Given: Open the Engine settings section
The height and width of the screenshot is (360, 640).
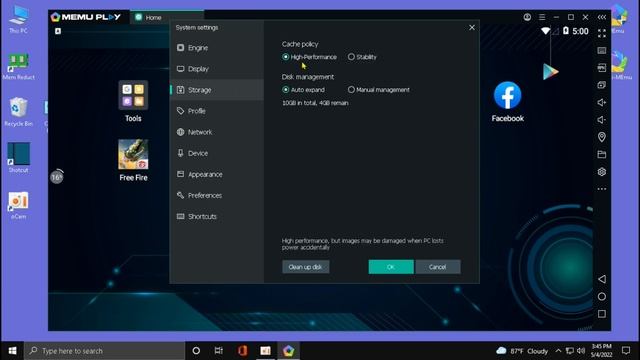Looking at the screenshot, I should 217,48.
